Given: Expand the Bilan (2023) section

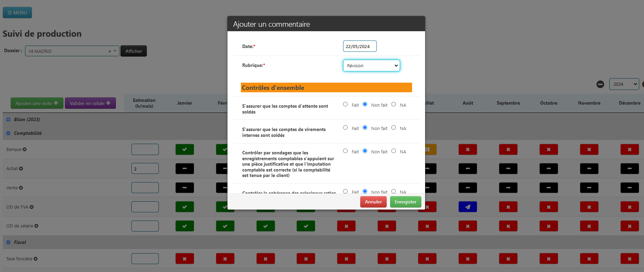Looking at the screenshot, I should coord(8,120).
